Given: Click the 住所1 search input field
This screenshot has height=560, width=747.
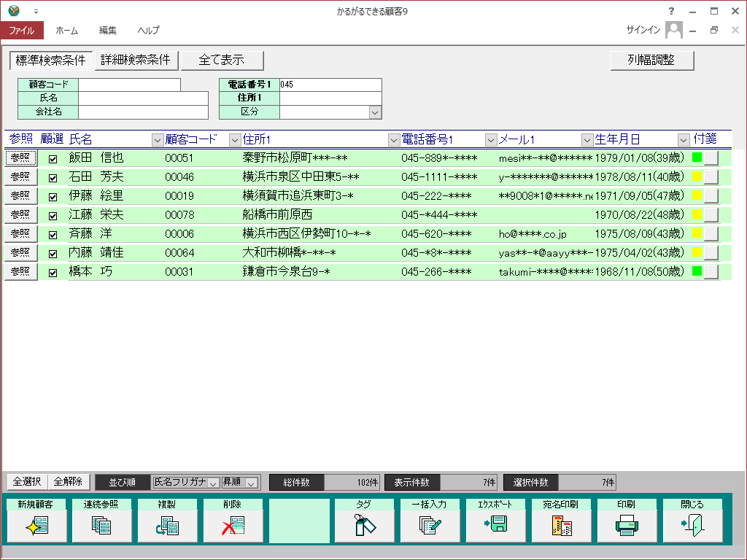Looking at the screenshot, I should (x=330, y=98).
